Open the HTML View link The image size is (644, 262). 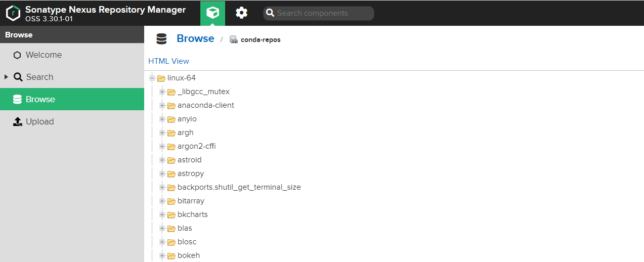click(x=168, y=61)
